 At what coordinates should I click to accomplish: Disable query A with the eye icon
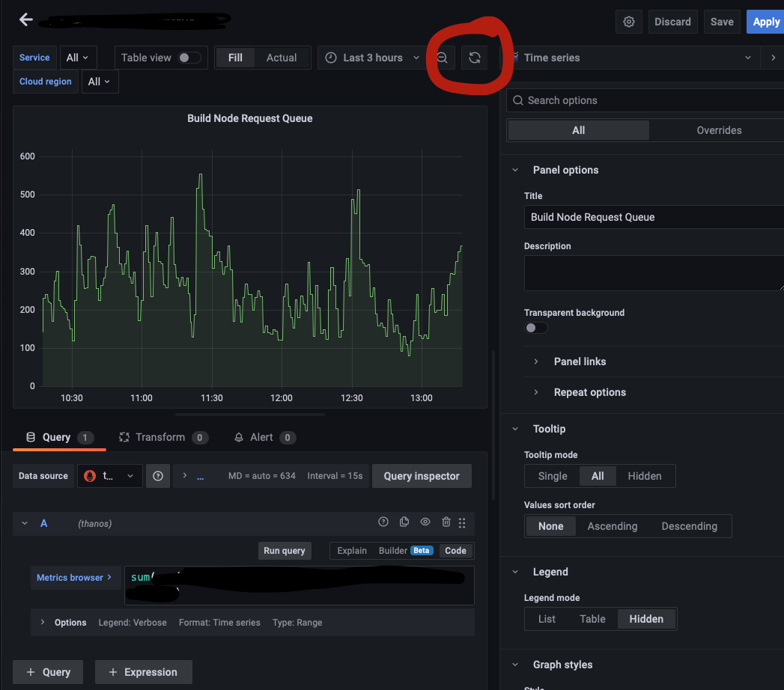425,522
